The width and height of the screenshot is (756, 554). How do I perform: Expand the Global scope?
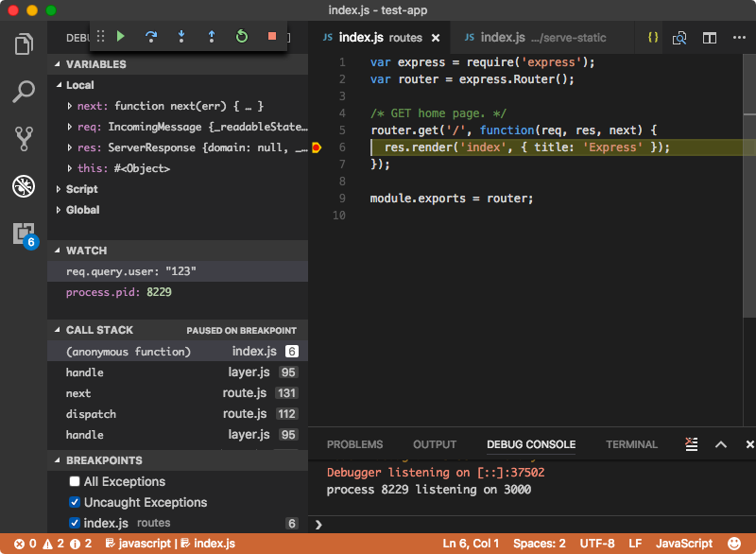[x=59, y=210]
